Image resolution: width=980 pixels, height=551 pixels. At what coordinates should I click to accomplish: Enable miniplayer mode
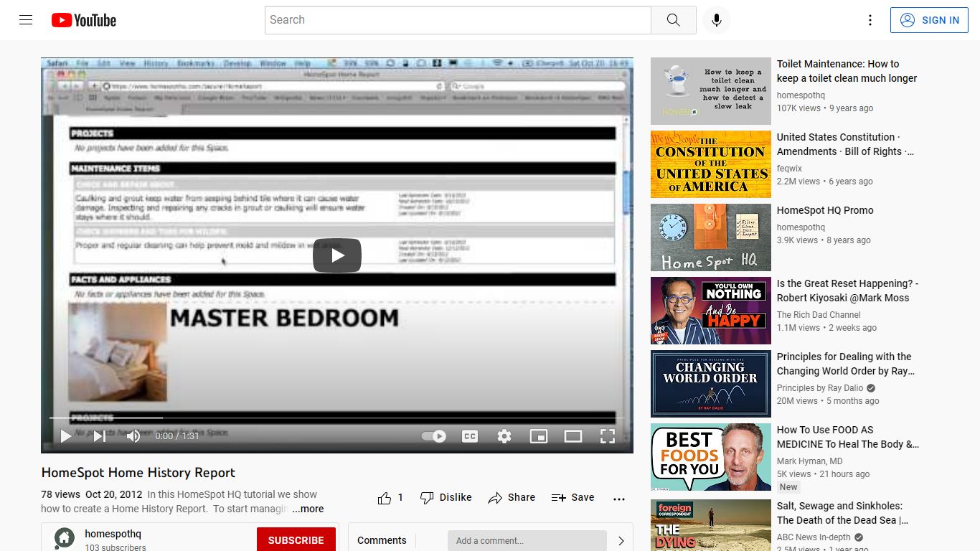tap(539, 436)
